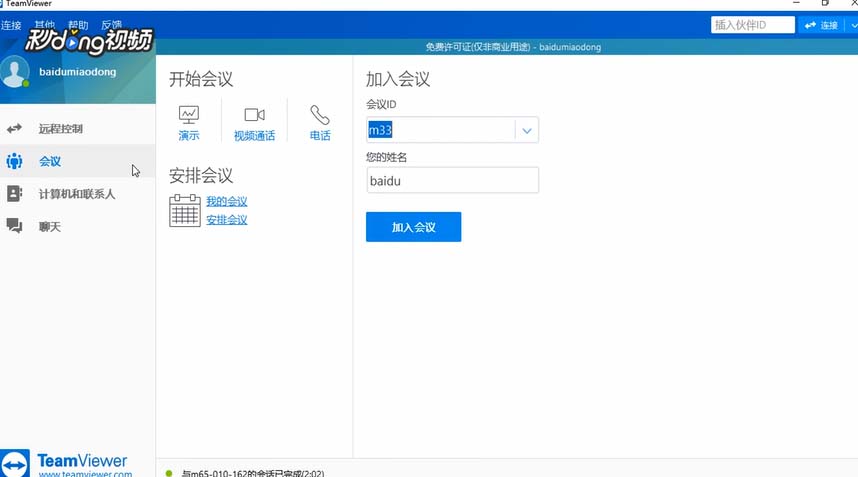Screen dimensions: 858x477
Task: Select the 会议 meeting tab in sidebar
Action: (x=78, y=161)
